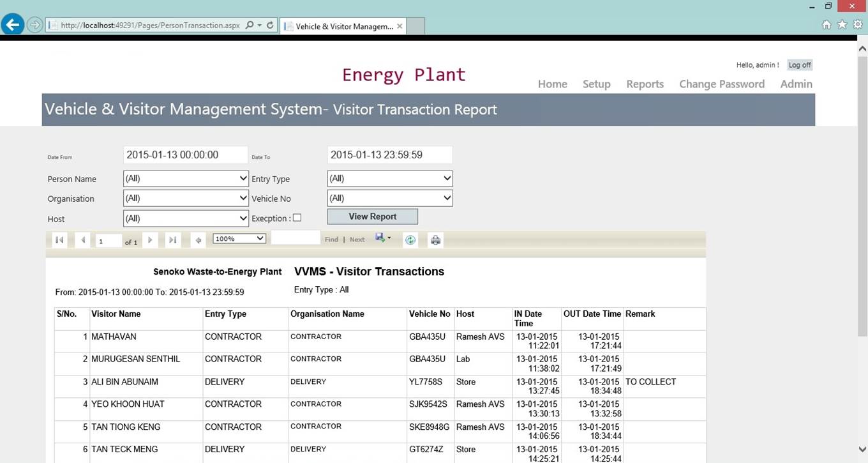Viewport: 868px width, 463px height.
Task: Jump to the last report page
Action: coord(172,239)
